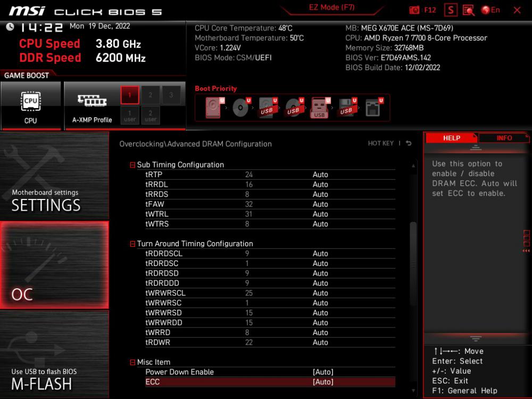Select the tRDWR timing row
Viewport: 532px width, 399px height.
270,342
